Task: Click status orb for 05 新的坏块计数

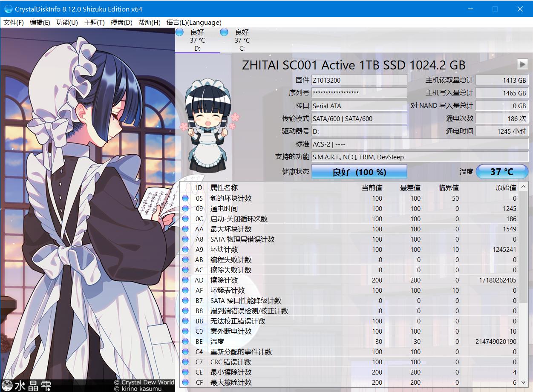Action: [185, 198]
